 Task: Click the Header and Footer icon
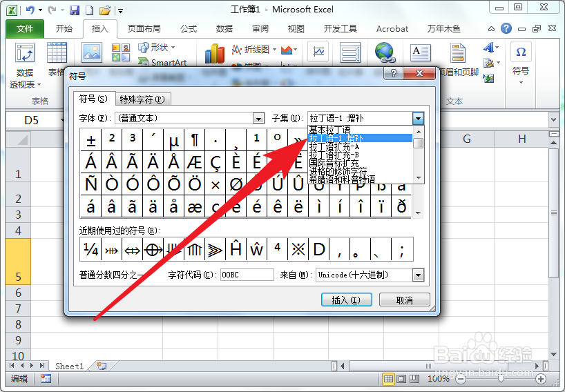[458, 53]
